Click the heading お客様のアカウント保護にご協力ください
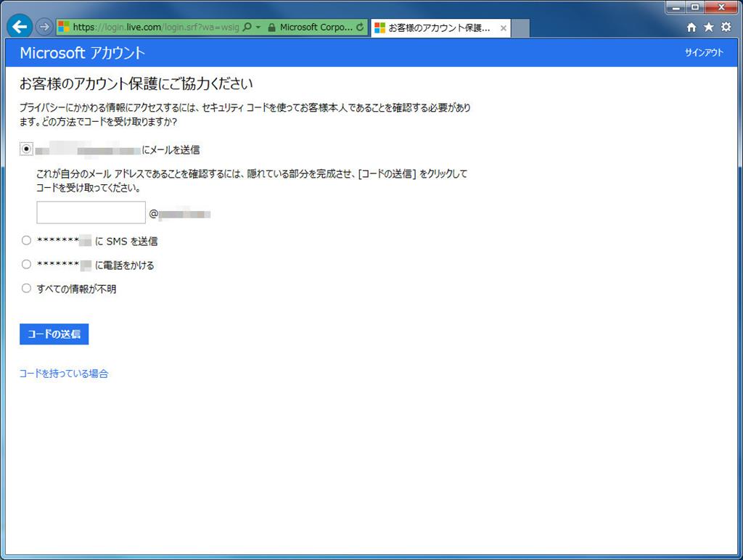Screen dimensions: 743x560 [x=136, y=84]
